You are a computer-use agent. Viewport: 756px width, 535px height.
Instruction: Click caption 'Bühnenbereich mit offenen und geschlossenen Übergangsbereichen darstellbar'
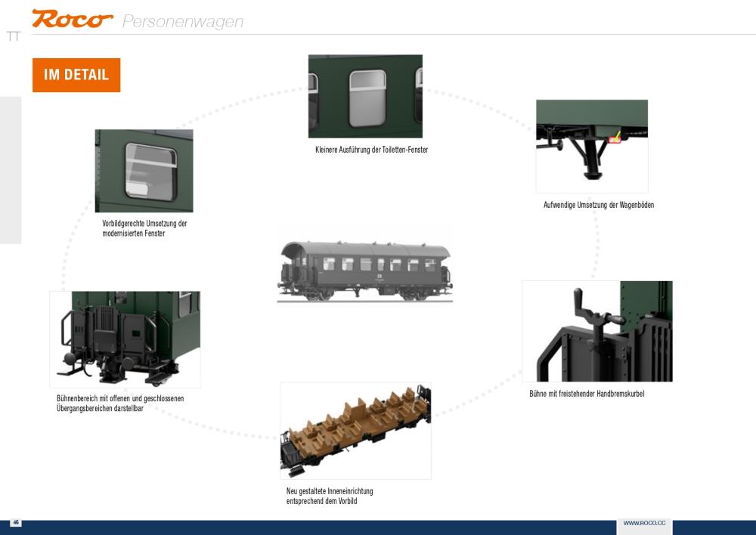point(120,404)
